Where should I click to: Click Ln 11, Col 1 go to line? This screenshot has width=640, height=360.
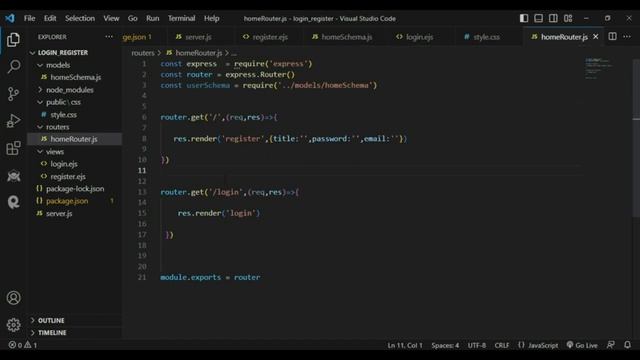pyautogui.click(x=405, y=345)
